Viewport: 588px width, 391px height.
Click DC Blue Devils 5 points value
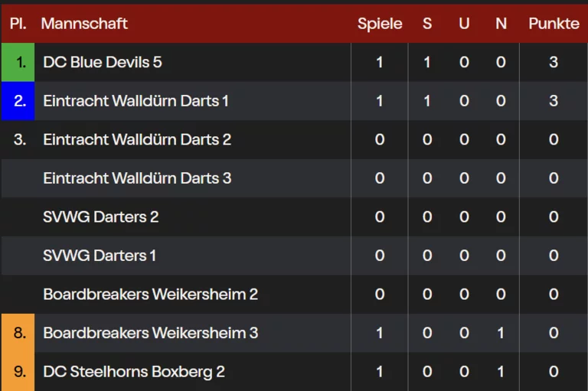554,62
